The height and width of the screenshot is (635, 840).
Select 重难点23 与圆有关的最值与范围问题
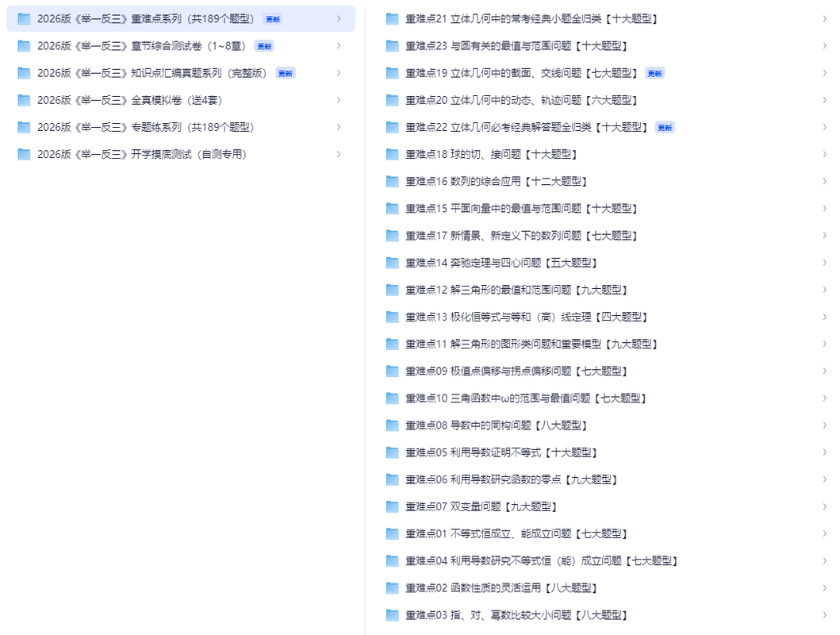pos(488,46)
